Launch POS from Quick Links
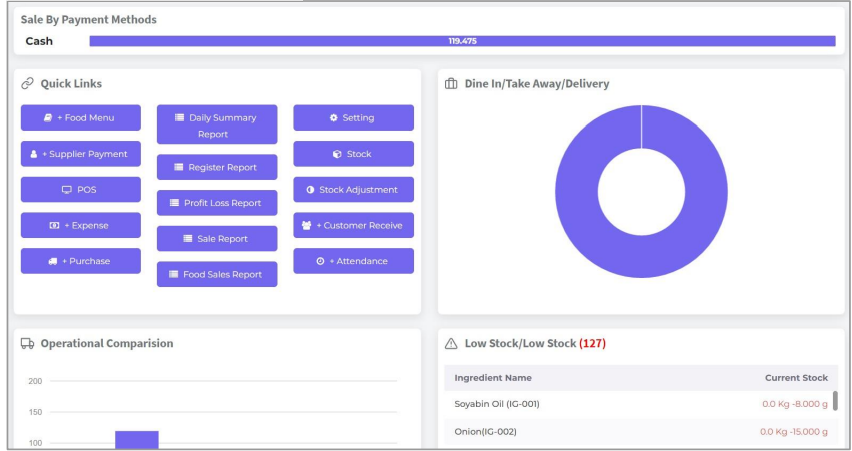This screenshot has width=852, height=451. point(80,190)
